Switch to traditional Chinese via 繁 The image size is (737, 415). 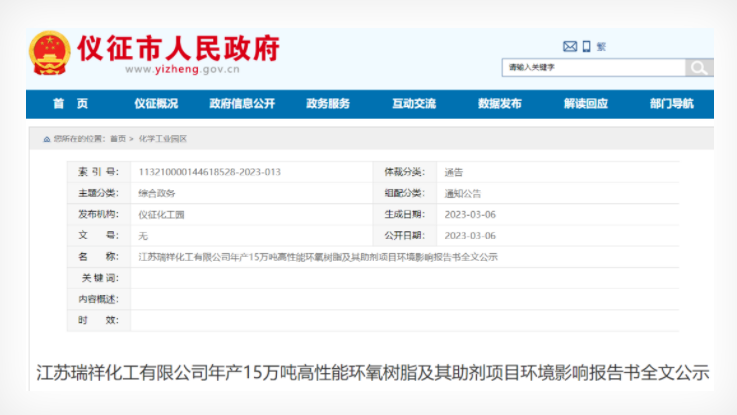601,47
